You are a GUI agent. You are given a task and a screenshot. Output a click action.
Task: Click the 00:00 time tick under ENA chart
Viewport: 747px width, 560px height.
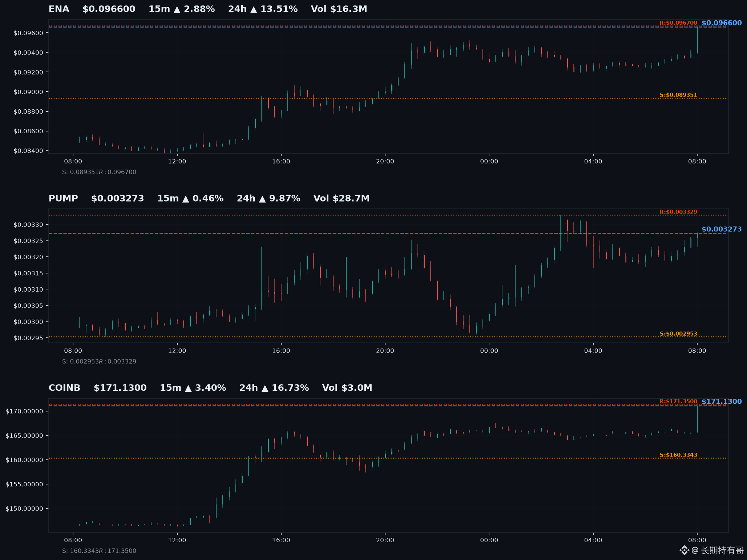(489, 161)
